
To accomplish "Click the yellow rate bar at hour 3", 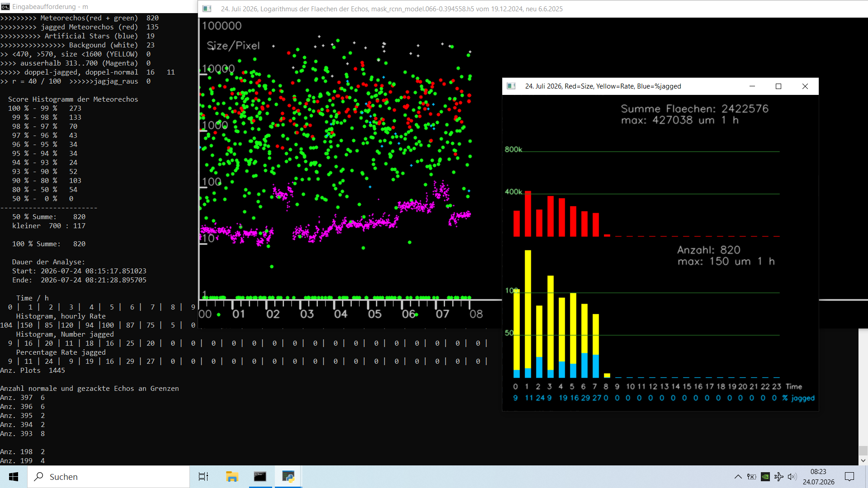I will click(551, 323).
